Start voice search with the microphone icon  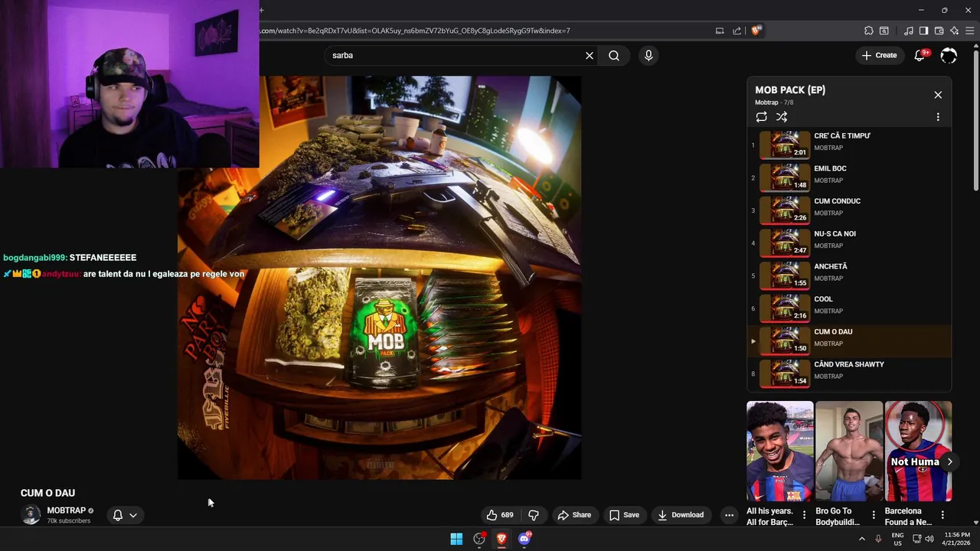(648, 55)
